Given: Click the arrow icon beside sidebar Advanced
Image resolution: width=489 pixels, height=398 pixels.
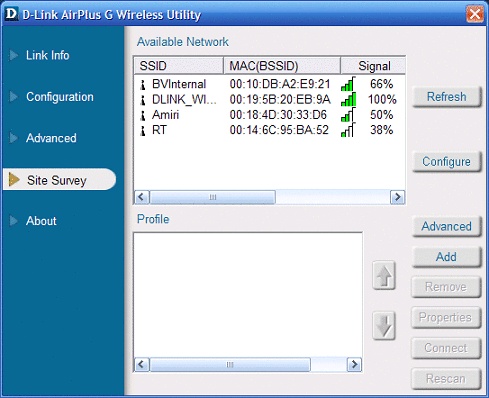Looking at the screenshot, I should point(14,138).
